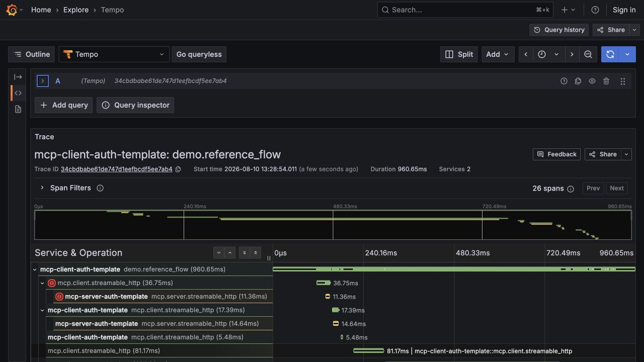Click the trace minimap overview
This screenshot has width=644, height=362.
pos(333,225)
